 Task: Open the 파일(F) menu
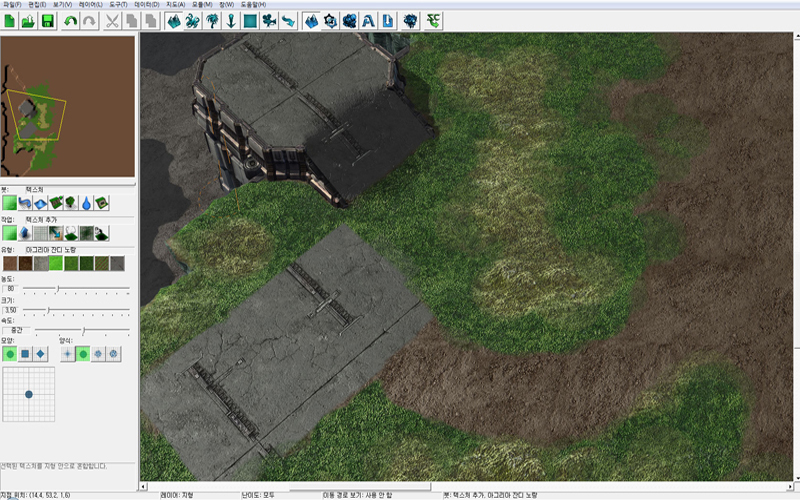(x=12, y=4)
